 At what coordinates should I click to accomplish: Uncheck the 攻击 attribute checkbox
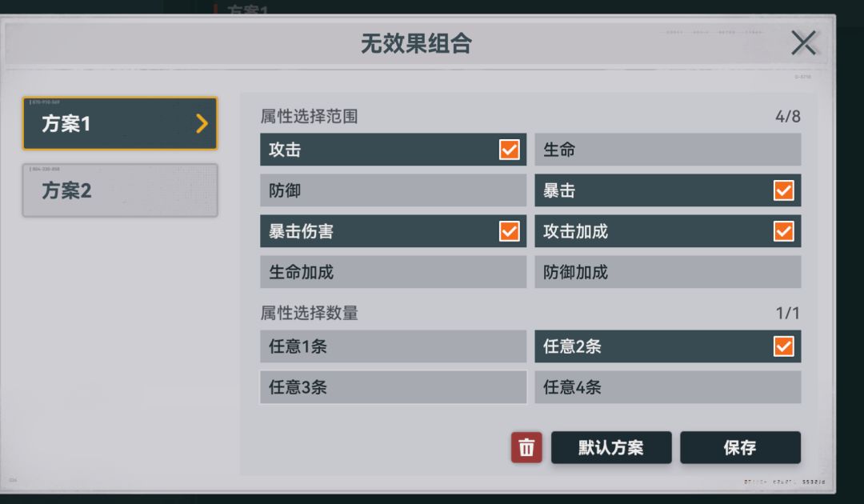[x=509, y=150]
